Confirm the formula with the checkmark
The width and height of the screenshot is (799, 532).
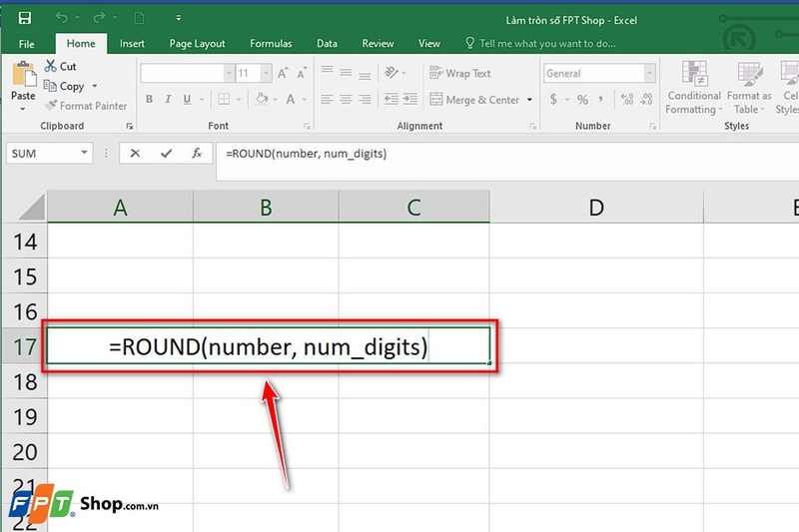pos(166,153)
